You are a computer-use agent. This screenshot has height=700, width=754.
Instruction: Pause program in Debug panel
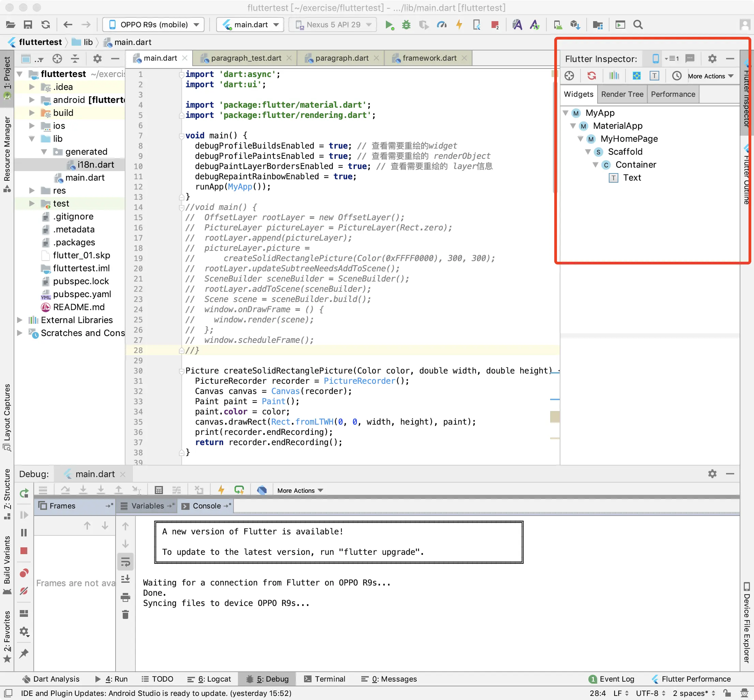pos(24,533)
